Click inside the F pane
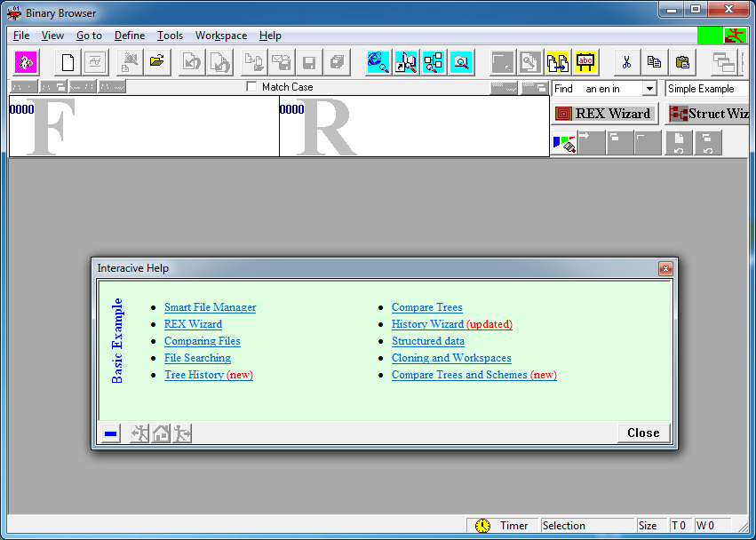Viewport: 756px width, 540px height. click(x=144, y=126)
